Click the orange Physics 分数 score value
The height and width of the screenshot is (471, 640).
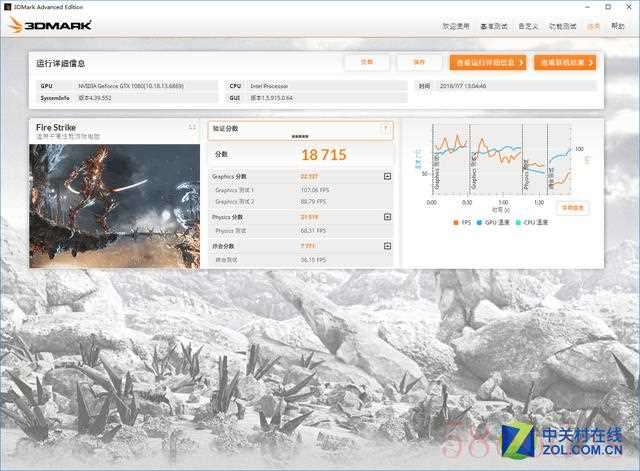(309, 217)
